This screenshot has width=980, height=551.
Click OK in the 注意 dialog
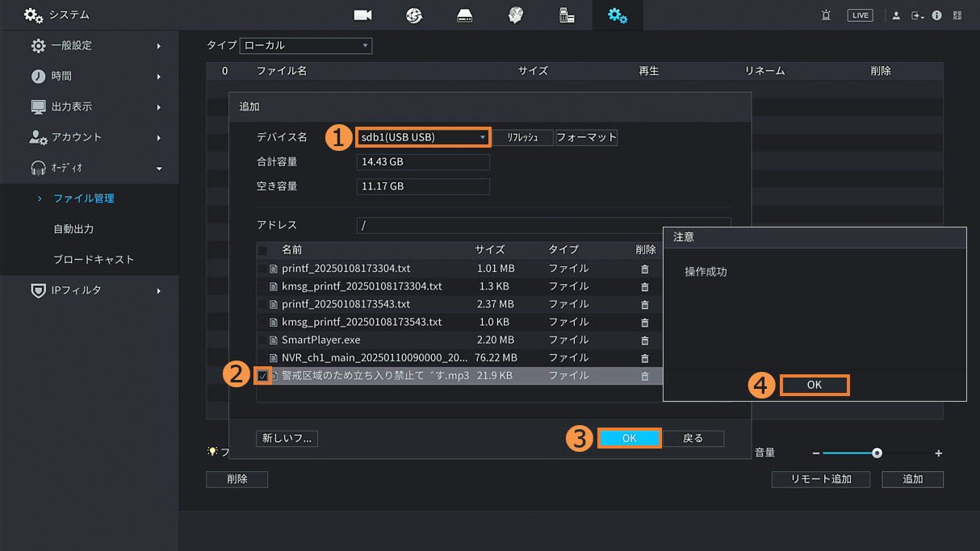click(814, 386)
